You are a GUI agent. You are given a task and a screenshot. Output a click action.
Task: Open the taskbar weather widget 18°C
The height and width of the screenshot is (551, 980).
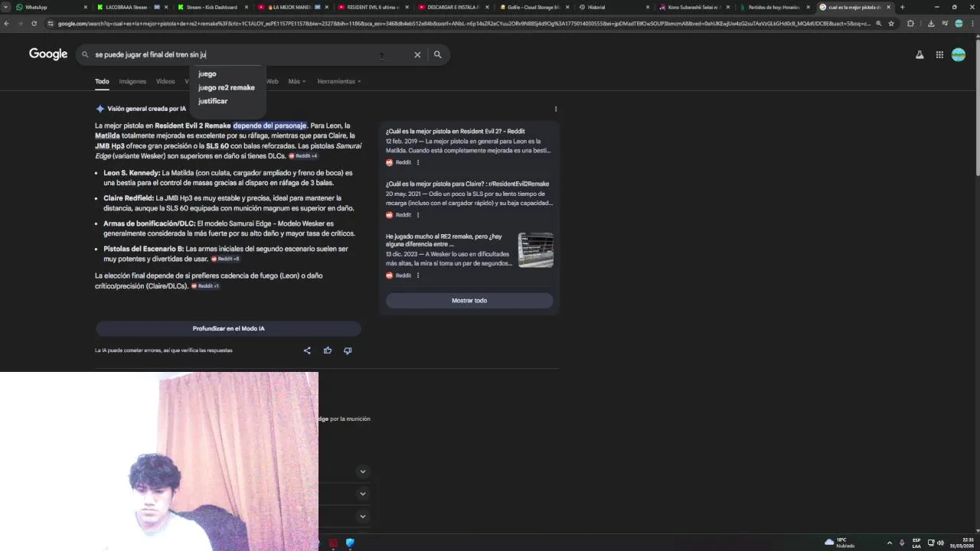point(840,543)
